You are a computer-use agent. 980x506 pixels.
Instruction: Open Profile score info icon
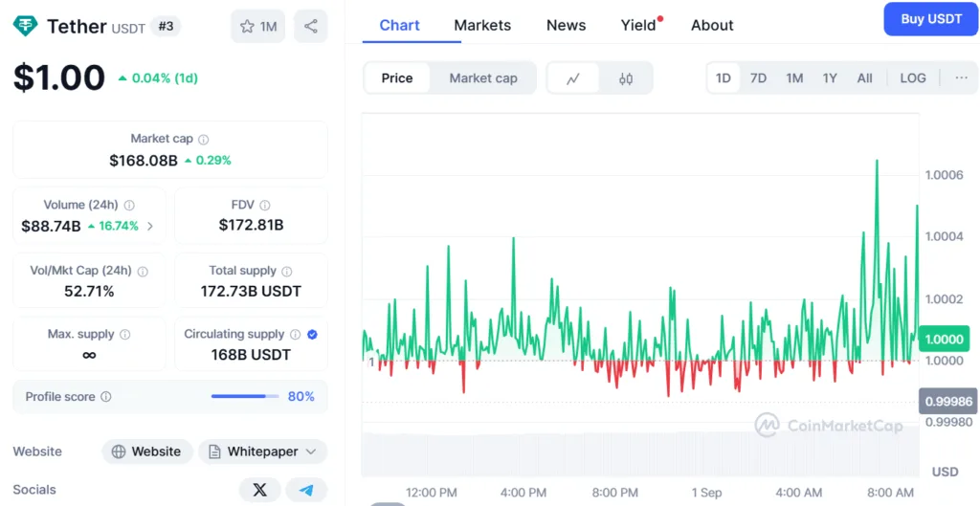(x=106, y=397)
